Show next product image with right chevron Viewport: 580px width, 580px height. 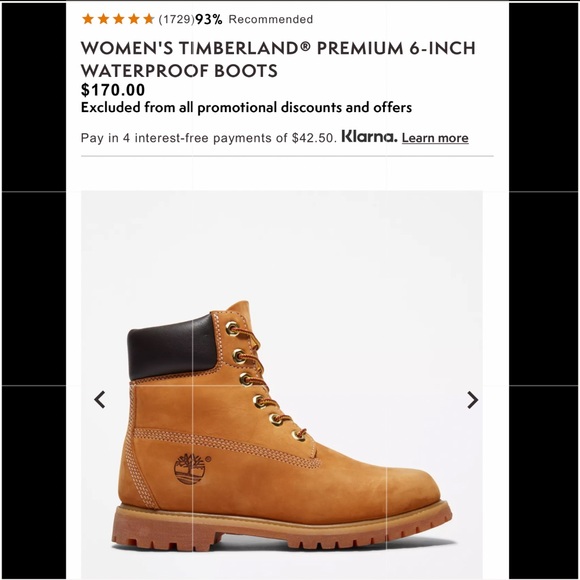coord(472,400)
